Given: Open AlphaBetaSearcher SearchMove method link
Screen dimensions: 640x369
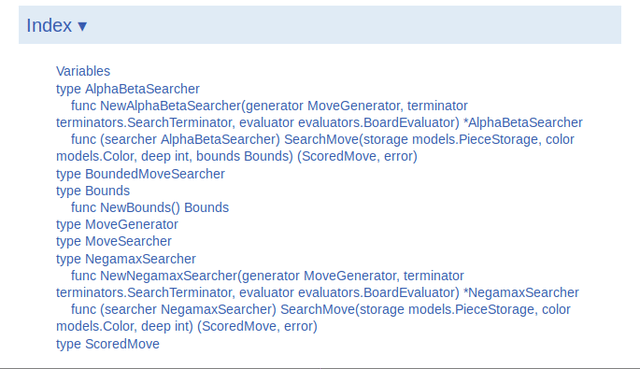Looking at the screenshot, I should click(x=315, y=148).
